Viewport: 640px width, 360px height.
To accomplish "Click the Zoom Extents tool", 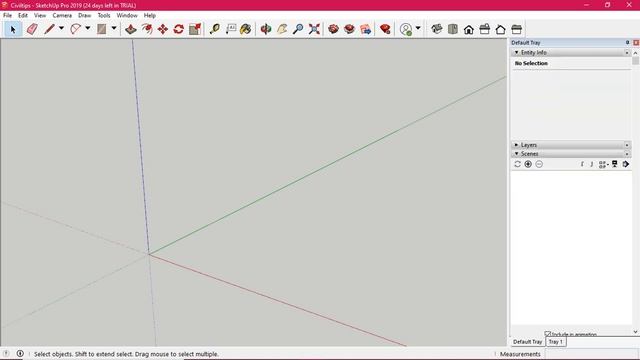I will (x=314, y=29).
